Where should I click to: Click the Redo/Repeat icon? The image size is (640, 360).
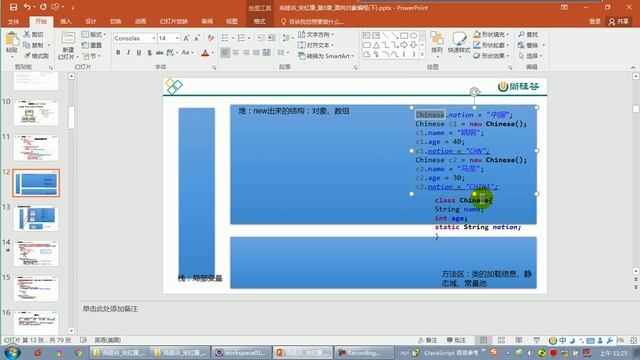[x=43, y=7]
